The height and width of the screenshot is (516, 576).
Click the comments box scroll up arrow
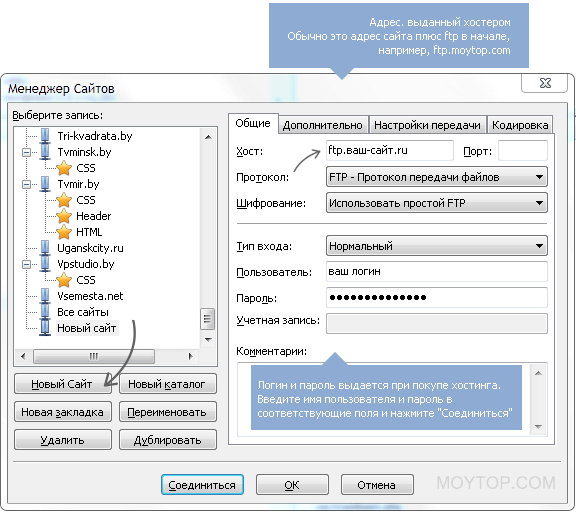pos(538,373)
